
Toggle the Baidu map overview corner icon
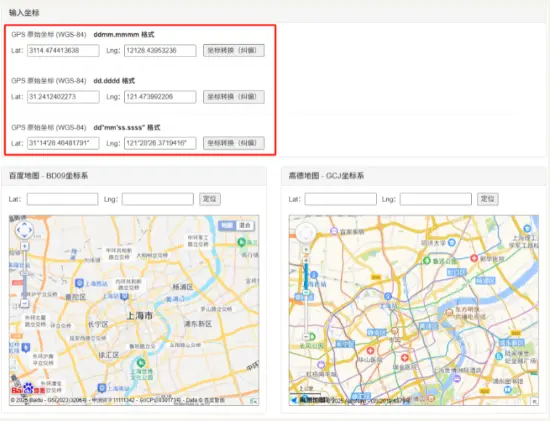(254, 401)
